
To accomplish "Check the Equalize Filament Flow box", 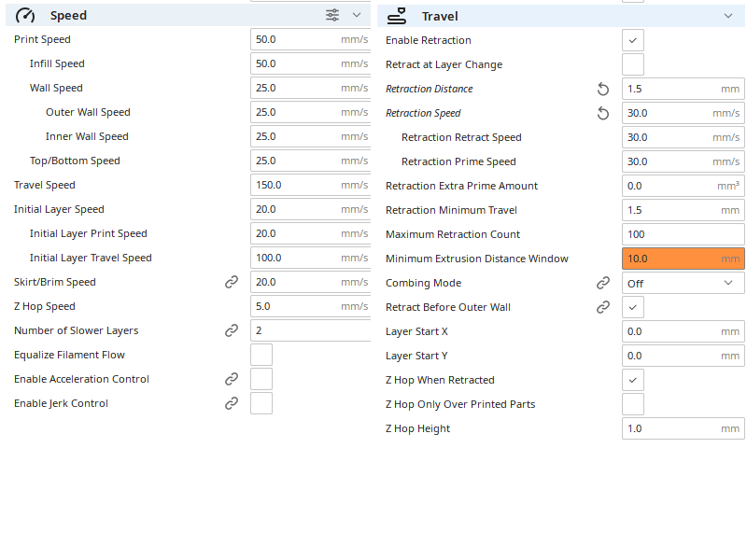I will 261,355.
